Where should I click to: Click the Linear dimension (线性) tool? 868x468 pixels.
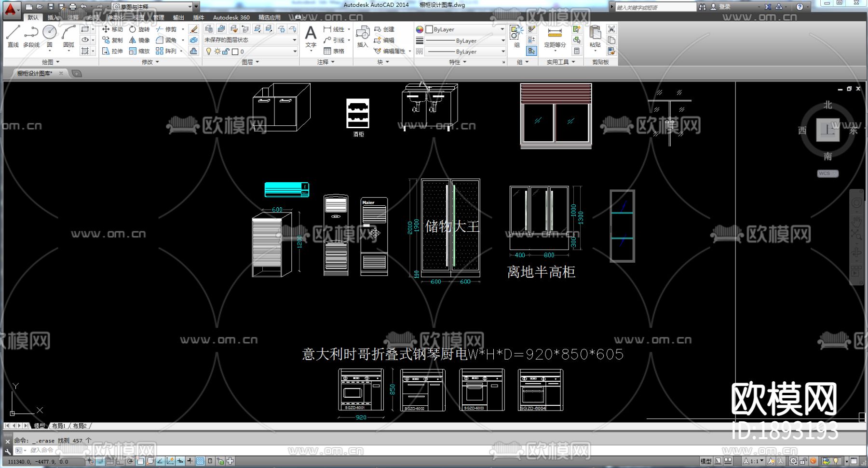pos(335,29)
